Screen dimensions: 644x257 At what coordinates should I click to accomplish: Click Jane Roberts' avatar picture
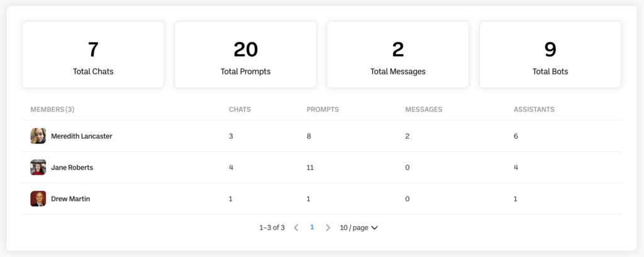click(38, 168)
